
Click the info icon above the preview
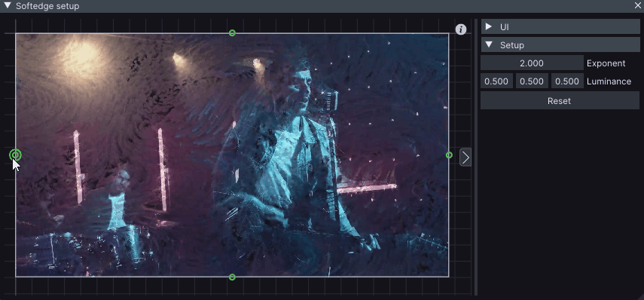pos(461,29)
